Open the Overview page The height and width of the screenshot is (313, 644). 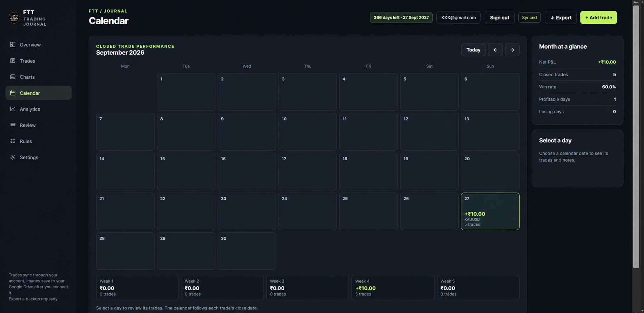point(38,45)
